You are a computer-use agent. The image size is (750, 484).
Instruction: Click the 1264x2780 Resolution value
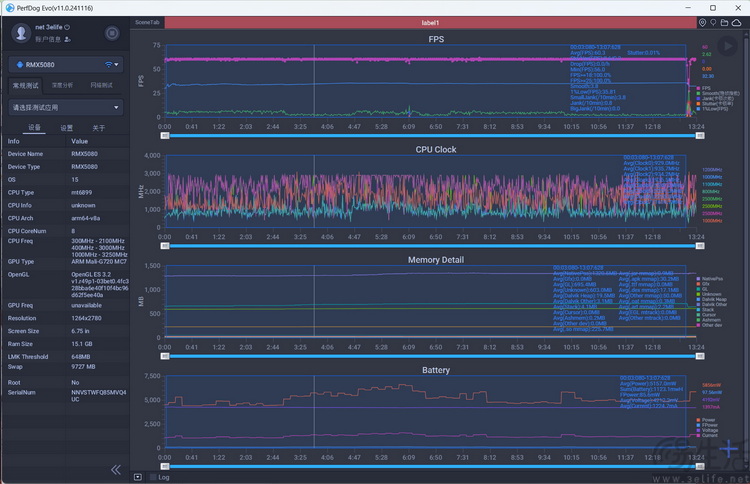point(86,318)
